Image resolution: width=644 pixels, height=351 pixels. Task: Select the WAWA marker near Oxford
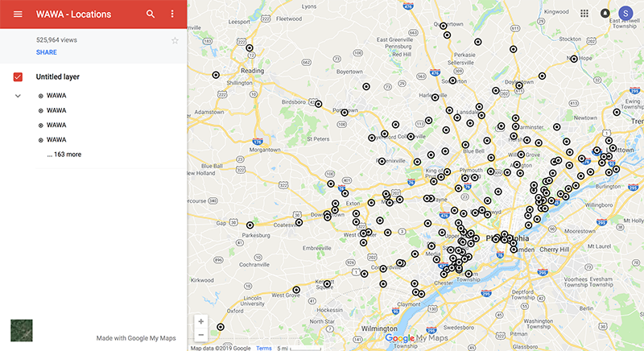click(221, 327)
